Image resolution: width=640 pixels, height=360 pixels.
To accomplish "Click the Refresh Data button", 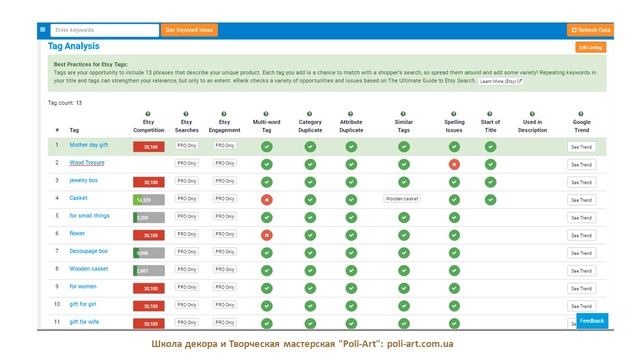I will tap(590, 30).
